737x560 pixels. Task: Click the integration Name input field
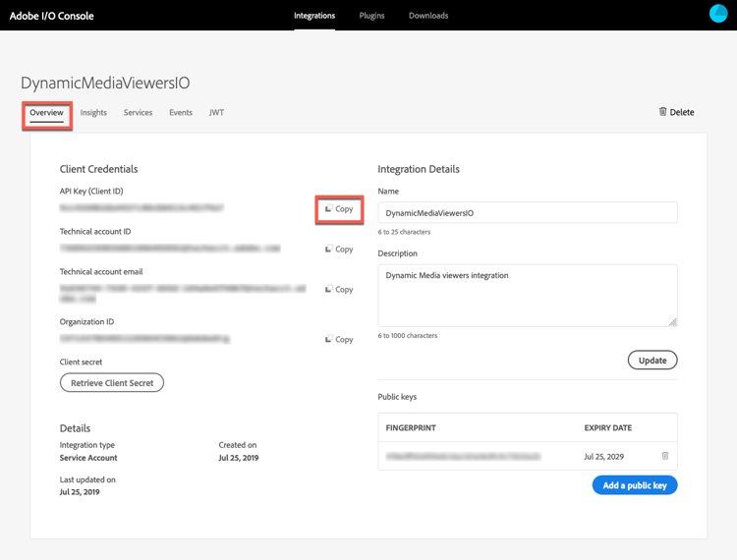tap(528, 213)
